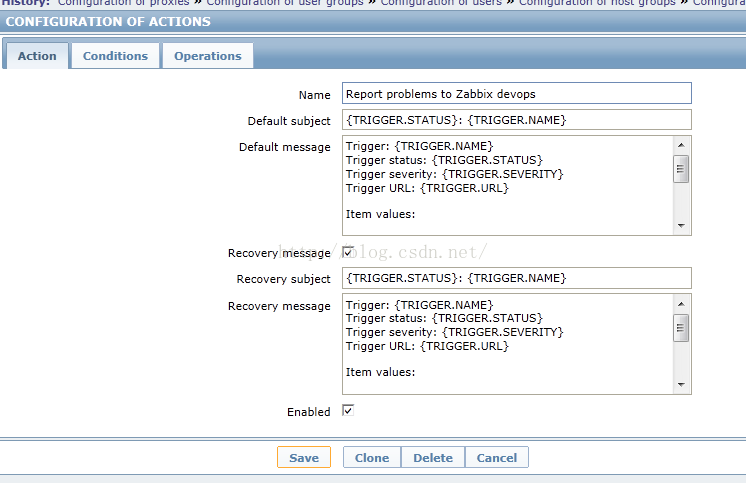Click 'Trigger status' line in Recovery message
746x483 pixels.
(x=444, y=318)
